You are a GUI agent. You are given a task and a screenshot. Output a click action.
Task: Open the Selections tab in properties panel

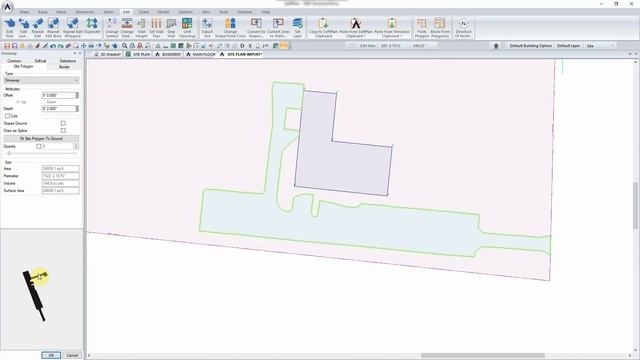tap(67, 61)
